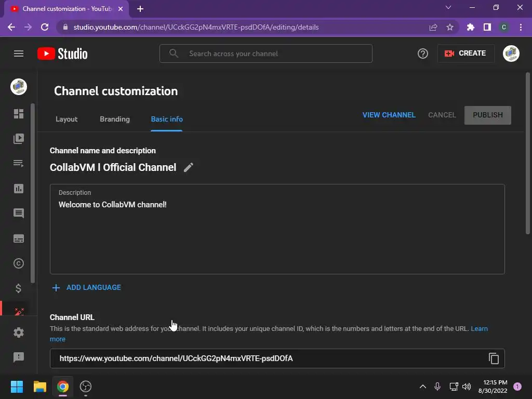Open Subtitles sidebar icon
The height and width of the screenshot is (399, 532).
[x=19, y=238]
